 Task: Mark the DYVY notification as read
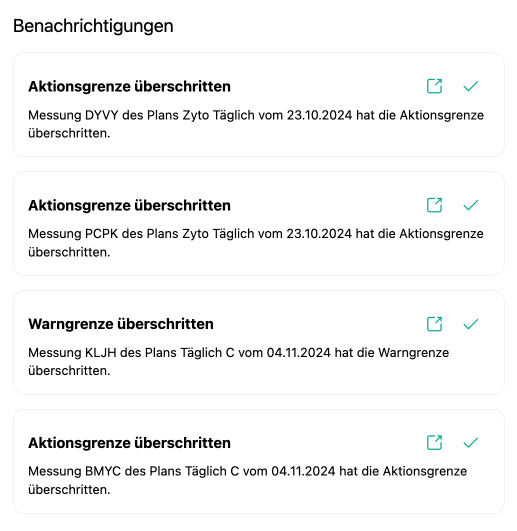[471, 86]
